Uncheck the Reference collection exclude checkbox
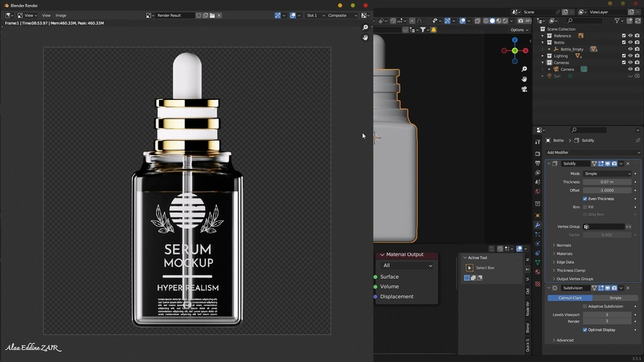This screenshot has width=644, height=362. click(623, 36)
